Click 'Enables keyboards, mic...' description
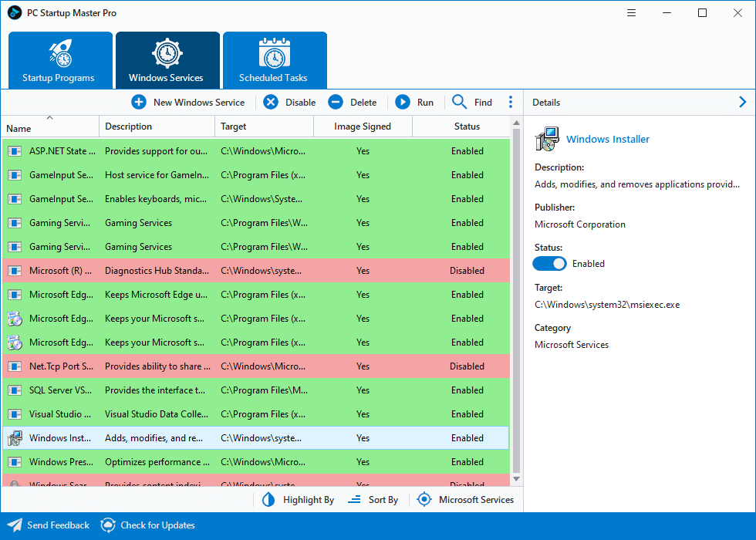This screenshot has height=540, width=756. point(156,199)
